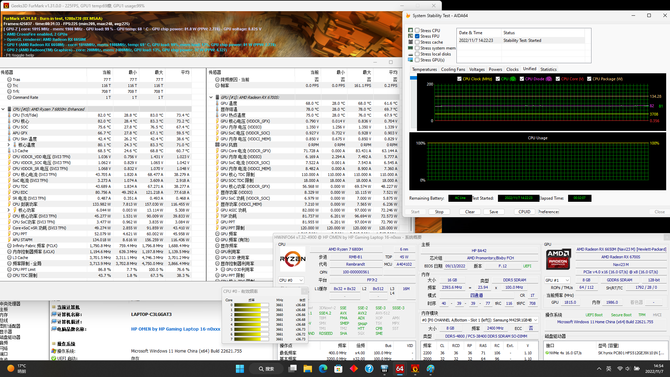
Task: Click the Stress system memory RAM icon
Action: point(411,48)
